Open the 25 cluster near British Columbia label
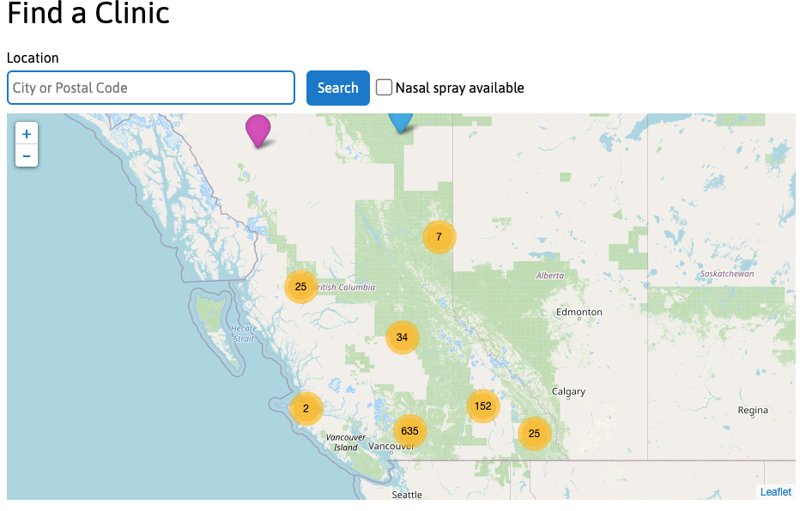This screenshot has height=511, width=812. (x=301, y=287)
